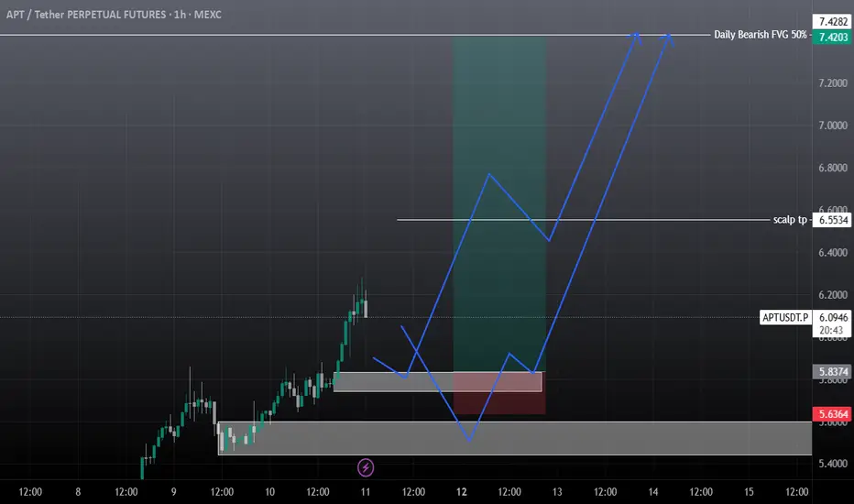The height and width of the screenshot is (504, 854).
Task: Click the gray 5.8374 price tag
Action: tap(833, 372)
